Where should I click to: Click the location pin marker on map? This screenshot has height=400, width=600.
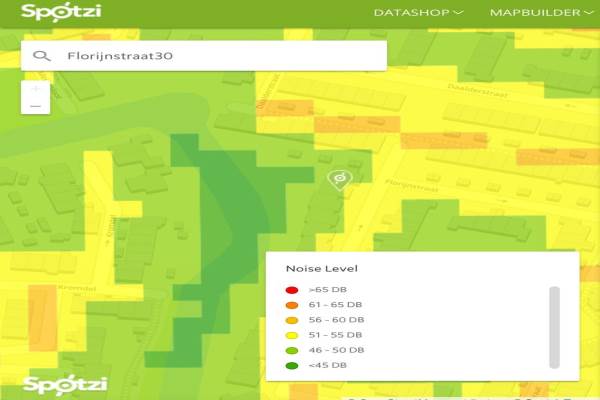(339, 179)
